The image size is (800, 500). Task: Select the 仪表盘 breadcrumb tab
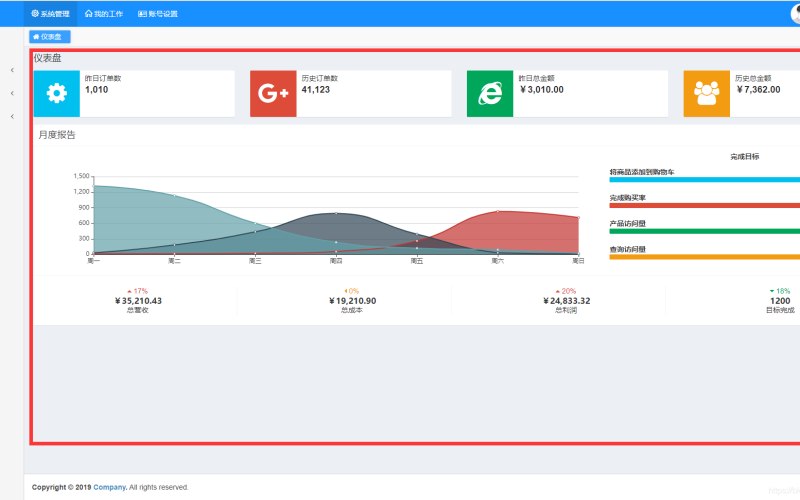click(x=50, y=37)
